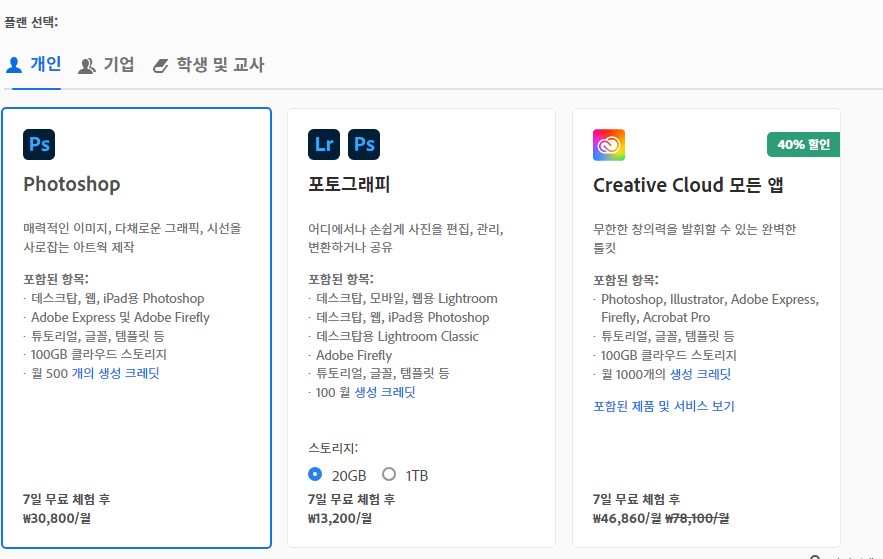The image size is (883, 559).
Task: Click 100GB 클라우드 스토리지 in Photoshop card
Action: (x=99, y=355)
